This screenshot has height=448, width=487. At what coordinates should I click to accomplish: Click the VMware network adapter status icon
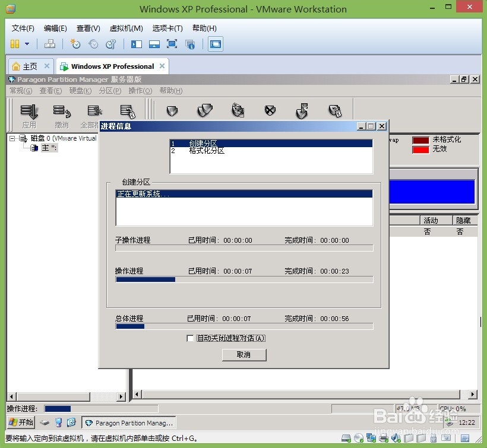[x=371, y=438]
